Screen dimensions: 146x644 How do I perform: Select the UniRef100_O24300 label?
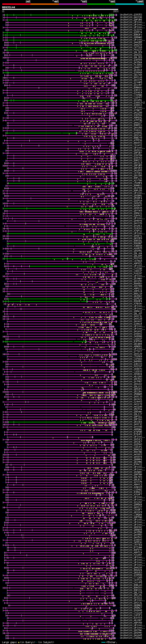pos(131,228)
